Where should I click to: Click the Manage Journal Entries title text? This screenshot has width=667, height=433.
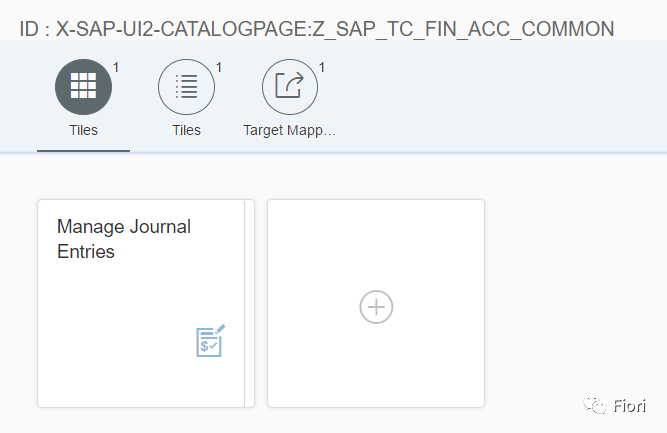[x=124, y=239]
